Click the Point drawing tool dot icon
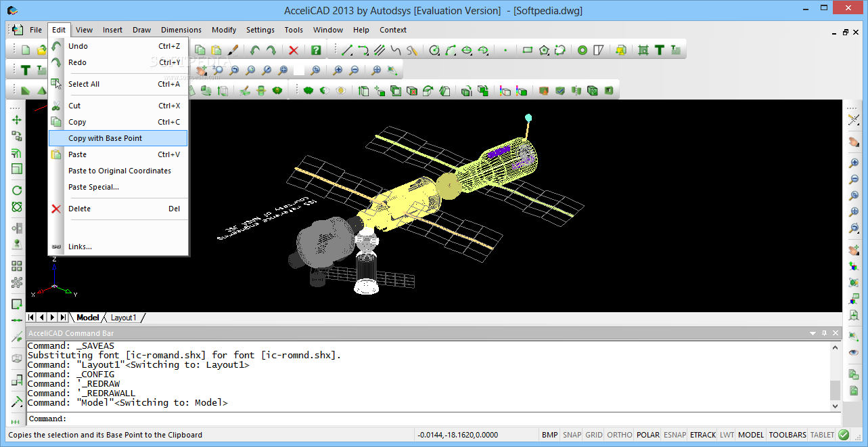The height and width of the screenshot is (447, 868). pyautogui.click(x=505, y=50)
